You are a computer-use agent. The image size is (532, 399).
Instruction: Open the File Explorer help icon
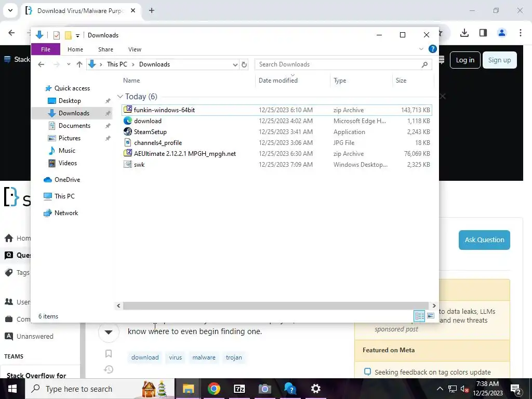433,49
